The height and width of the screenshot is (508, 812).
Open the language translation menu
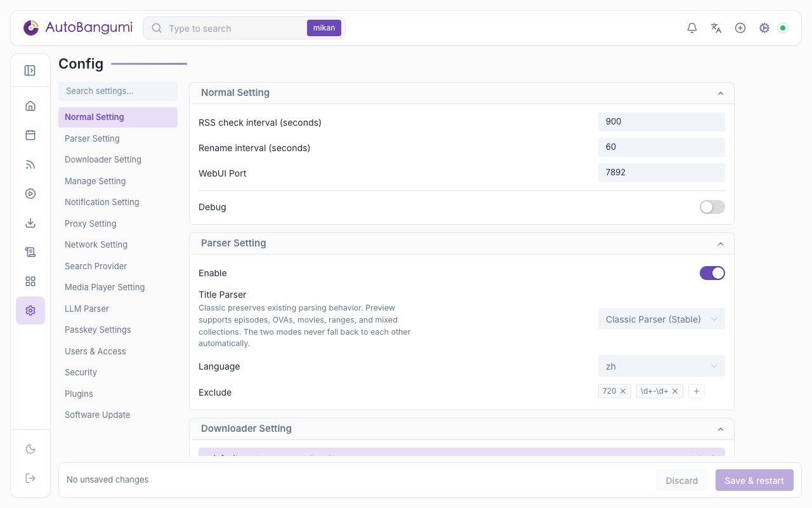(x=716, y=28)
